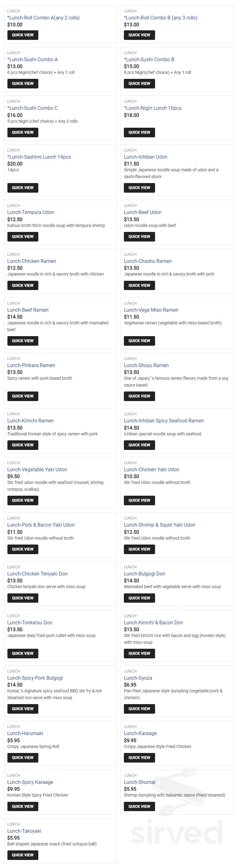Select the Lunch-Tonkatsu Don link
This screenshot has height=868, width=240.
[x=30, y=623]
